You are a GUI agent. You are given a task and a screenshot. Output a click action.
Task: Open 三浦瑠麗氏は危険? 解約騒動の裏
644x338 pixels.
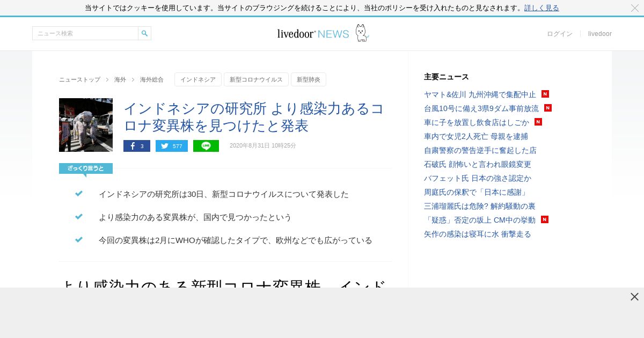[480, 206]
